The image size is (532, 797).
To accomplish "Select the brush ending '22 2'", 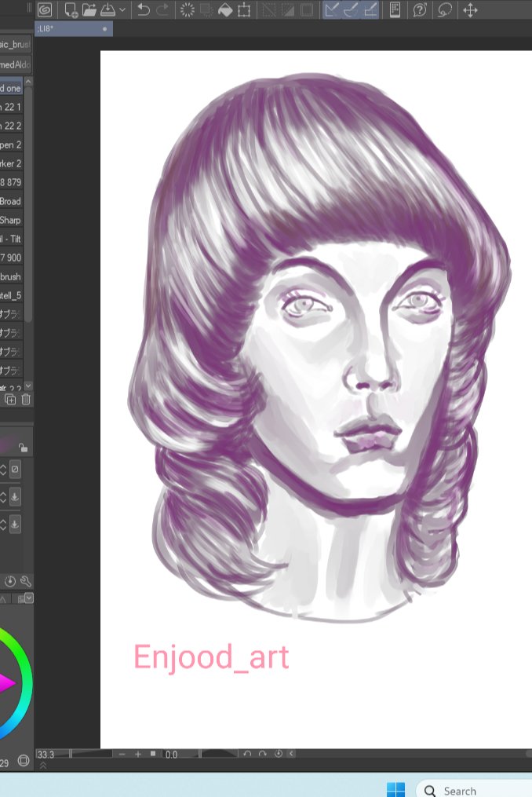I will click(11, 126).
